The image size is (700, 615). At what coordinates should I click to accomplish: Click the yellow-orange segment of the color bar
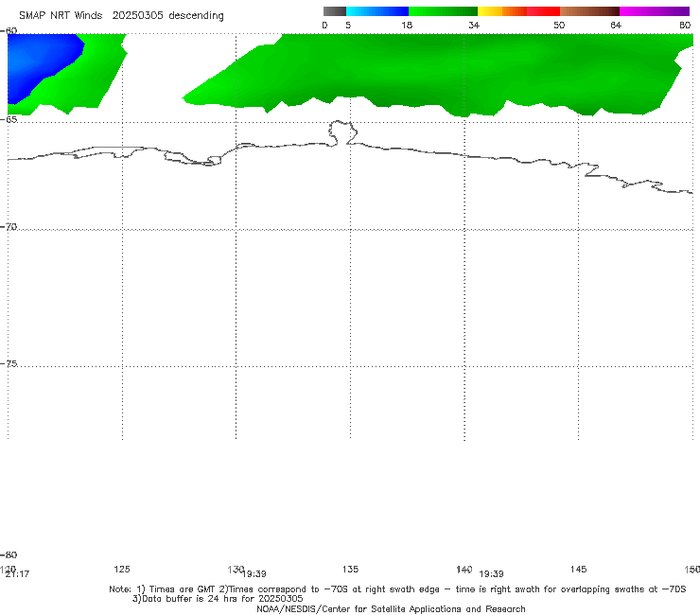click(502, 11)
